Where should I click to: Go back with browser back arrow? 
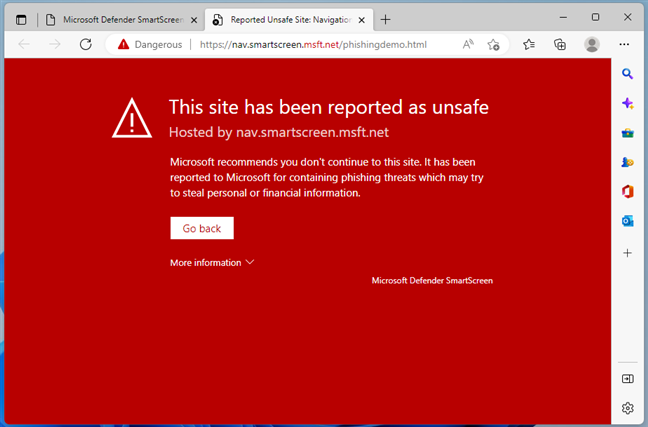pos(24,44)
